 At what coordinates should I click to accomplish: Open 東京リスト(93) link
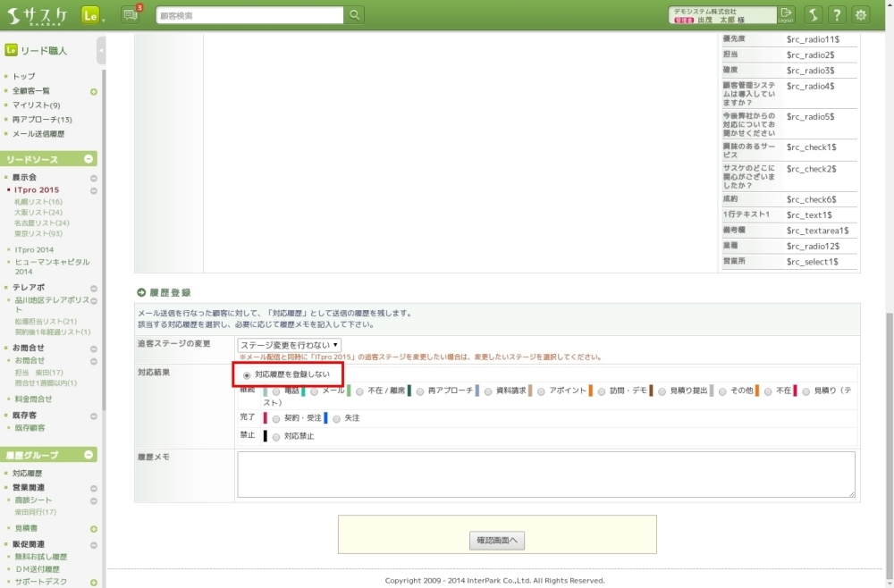[38, 234]
